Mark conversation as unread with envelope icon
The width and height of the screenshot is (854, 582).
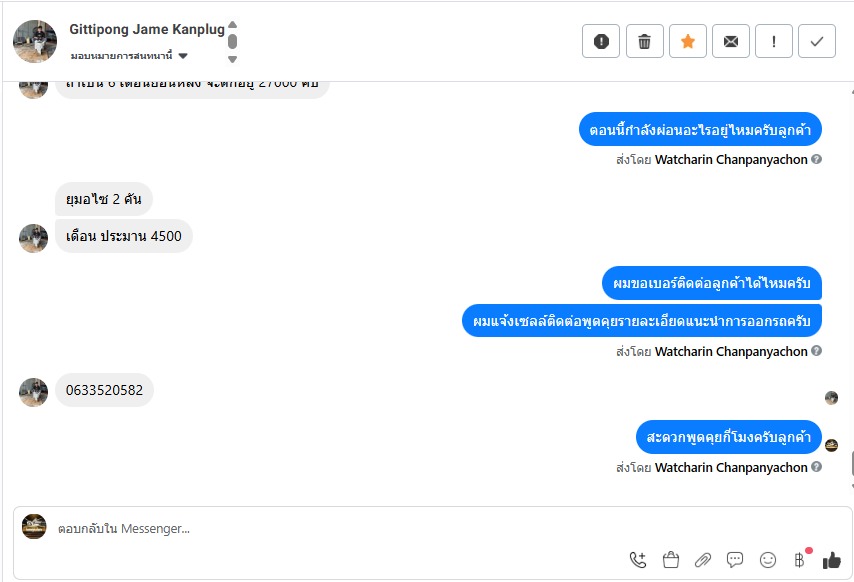click(731, 41)
